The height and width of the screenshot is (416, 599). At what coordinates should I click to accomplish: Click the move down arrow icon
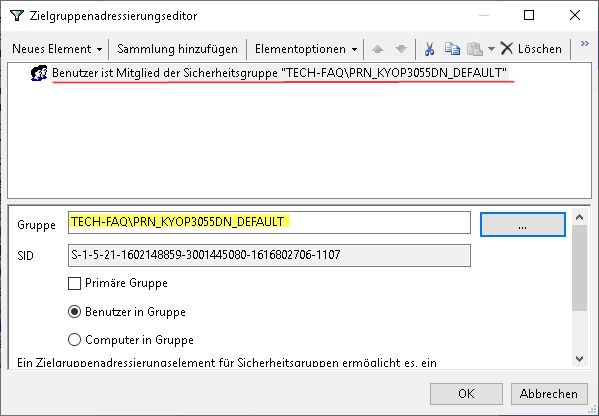(401, 49)
